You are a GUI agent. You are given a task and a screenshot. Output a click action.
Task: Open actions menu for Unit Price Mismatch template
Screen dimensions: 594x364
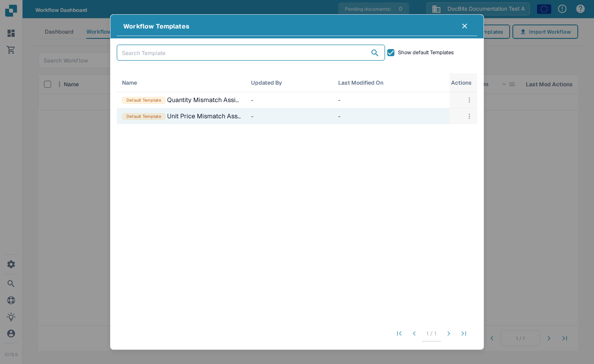pos(469,116)
